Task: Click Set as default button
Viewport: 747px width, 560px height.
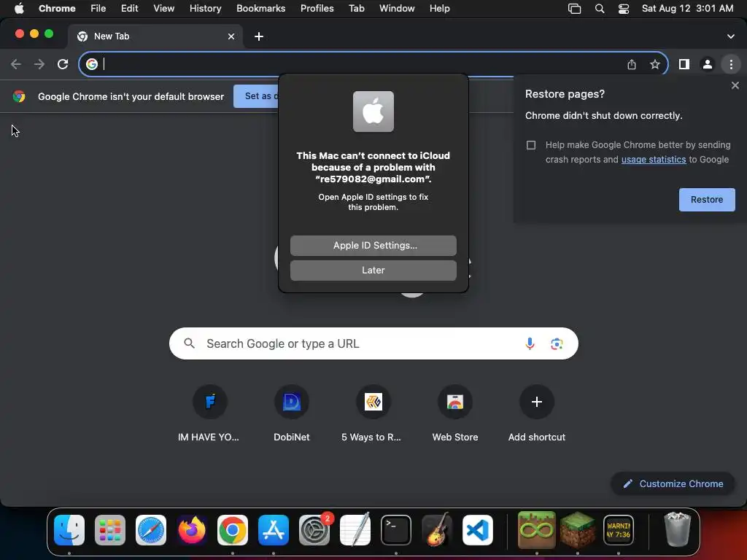Action: 256,96
